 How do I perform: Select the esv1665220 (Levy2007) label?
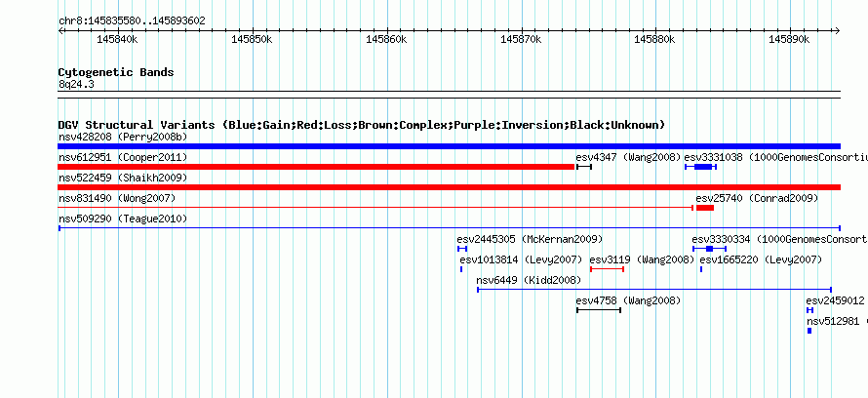point(761,259)
